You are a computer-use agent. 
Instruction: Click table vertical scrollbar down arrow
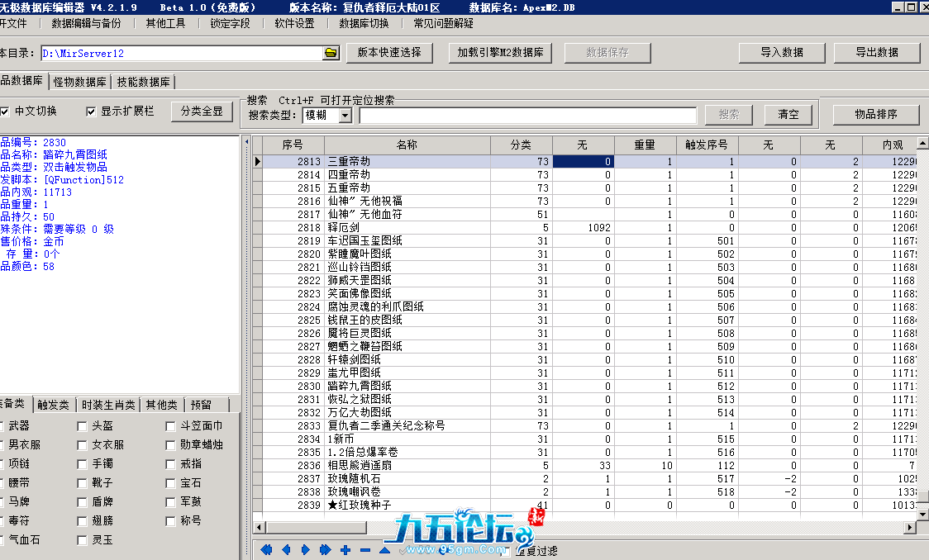[922, 515]
